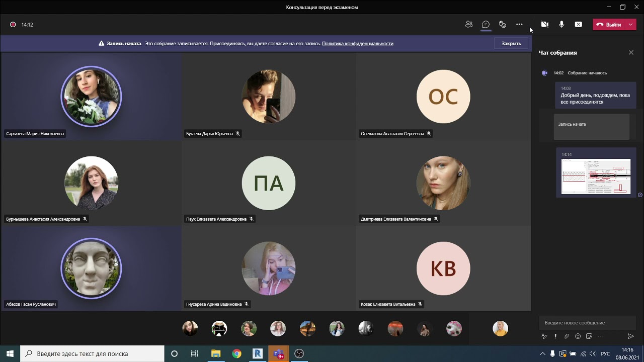Focus the Введите новое сообщение field
Image resolution: width=644 pixels, height=362 pixels.
point(587,323)
